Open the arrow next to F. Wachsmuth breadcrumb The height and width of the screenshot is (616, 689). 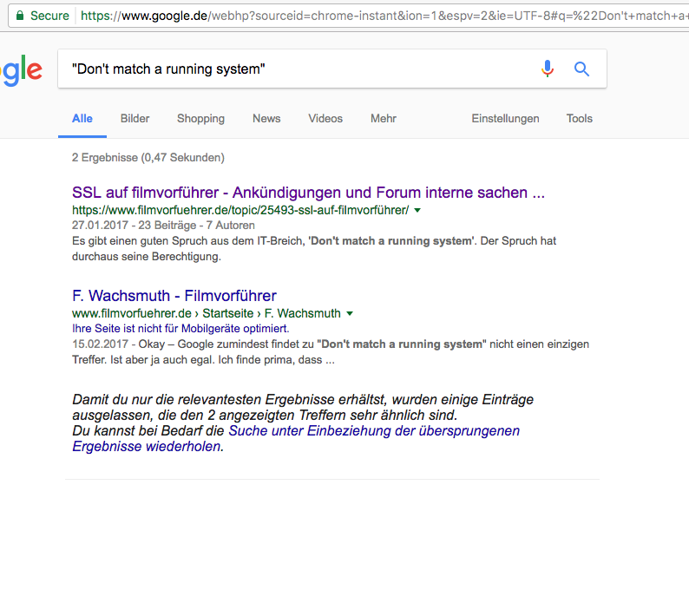tap(350, 313)
